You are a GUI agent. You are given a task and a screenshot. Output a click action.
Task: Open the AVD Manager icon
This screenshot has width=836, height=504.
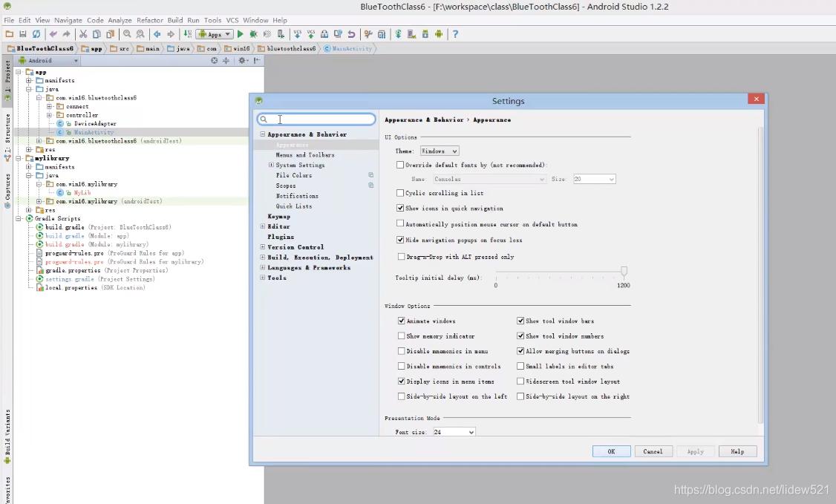click(x=412, y=33)
